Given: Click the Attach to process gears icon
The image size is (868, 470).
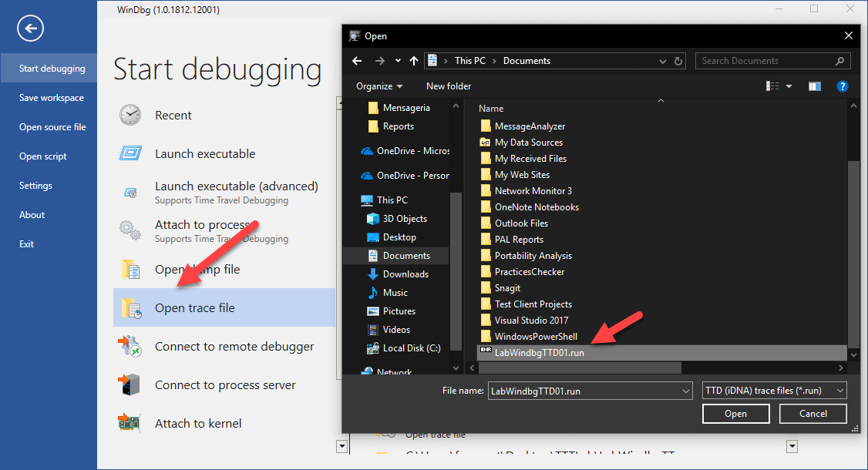Looking at the screenshot, I should pyautogui.click(x=130, y=230).
